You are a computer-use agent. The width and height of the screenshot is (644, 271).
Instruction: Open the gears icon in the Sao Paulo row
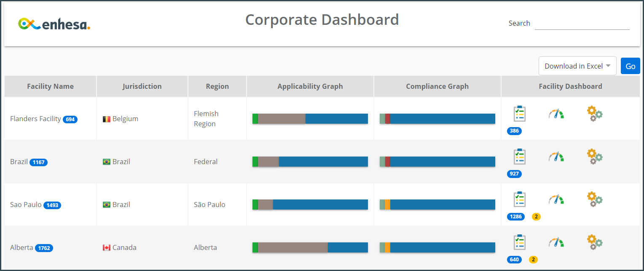point(594,199)
